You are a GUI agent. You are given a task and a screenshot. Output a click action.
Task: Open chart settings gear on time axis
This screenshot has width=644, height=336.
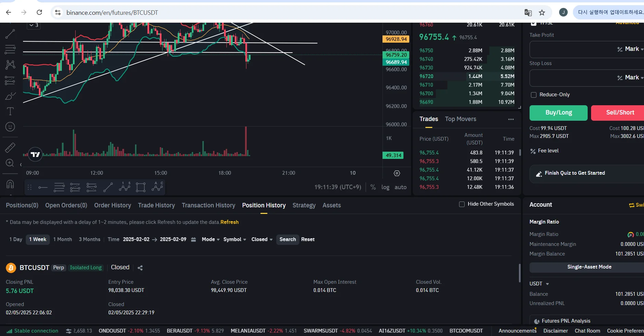point(397,173)
